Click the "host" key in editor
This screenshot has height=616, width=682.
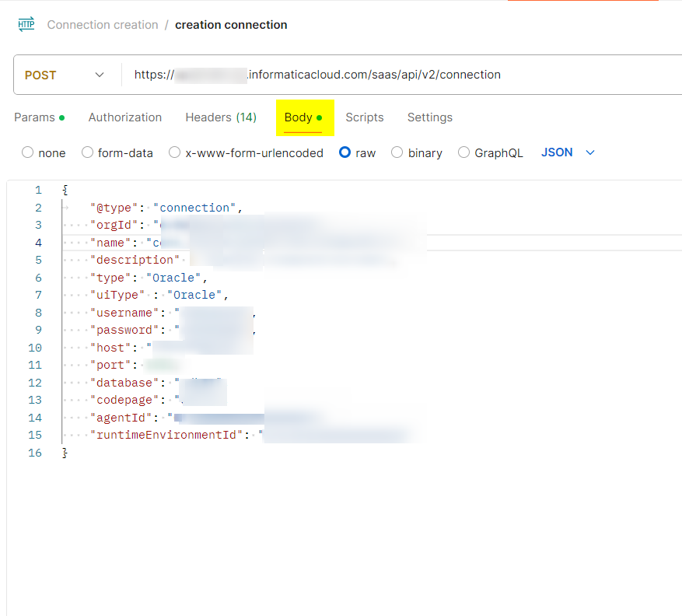(x=110, y=348)
